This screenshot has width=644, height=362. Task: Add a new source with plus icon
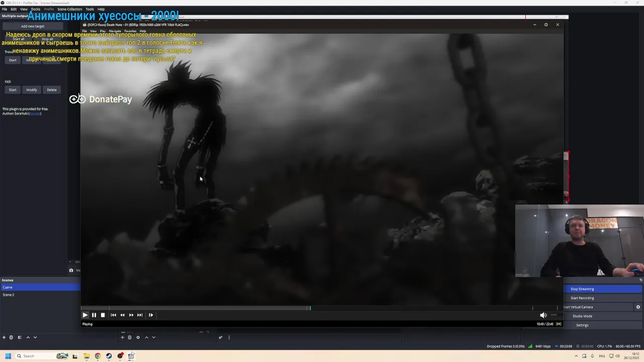click(122, 337)
